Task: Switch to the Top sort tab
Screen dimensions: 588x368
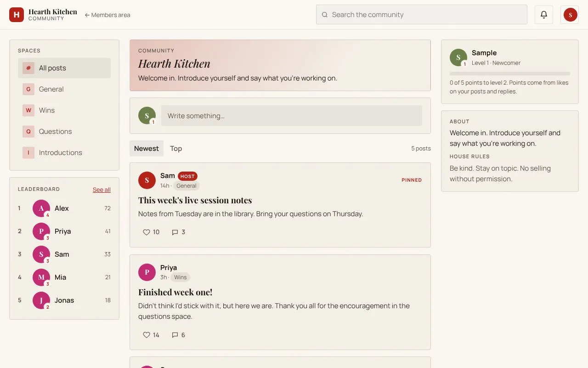Action: (x=176, y=149)
